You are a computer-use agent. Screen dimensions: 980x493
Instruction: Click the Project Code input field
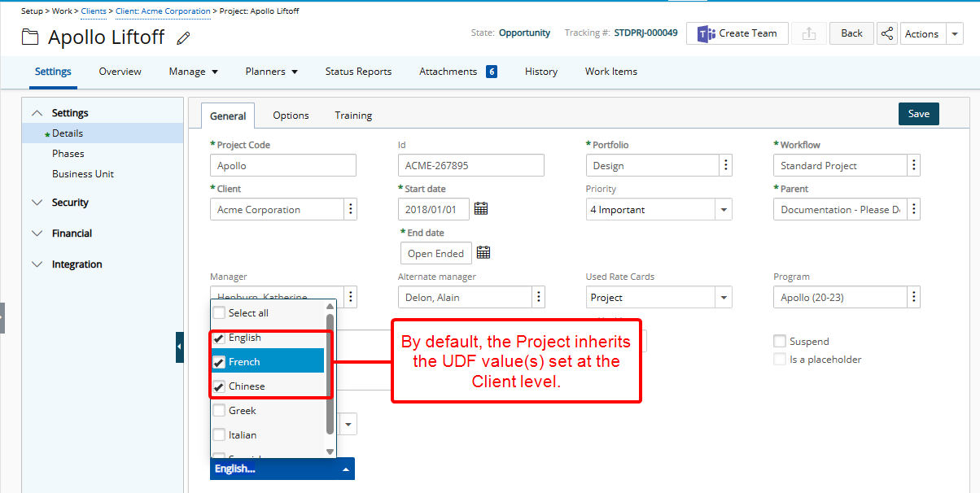(283, 165)
